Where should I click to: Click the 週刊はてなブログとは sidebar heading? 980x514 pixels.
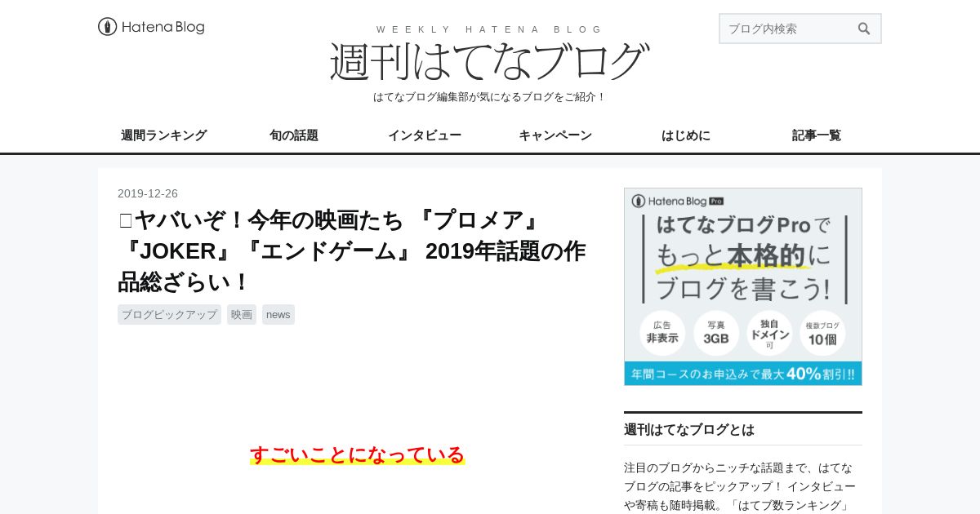click(x=689, y=429)
